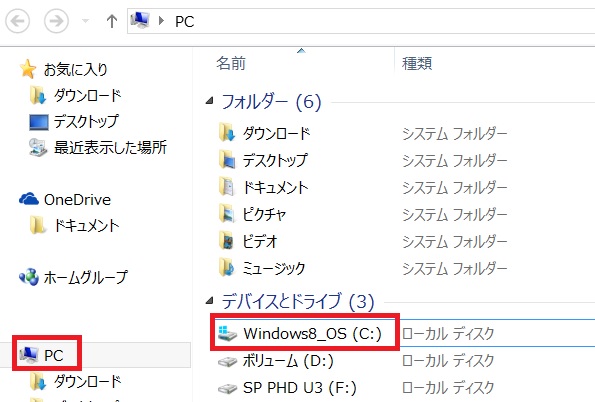The width and height of the screenshot is (595, 402).
Task: Sort by the 種類 column header
Action: pos(417,63)
